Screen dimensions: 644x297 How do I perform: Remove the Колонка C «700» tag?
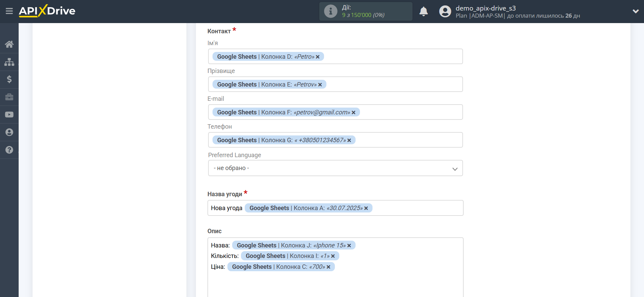[x=328, y=267]
